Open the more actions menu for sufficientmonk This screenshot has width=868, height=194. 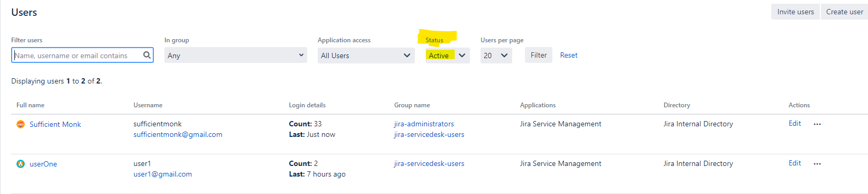(817, 124)
